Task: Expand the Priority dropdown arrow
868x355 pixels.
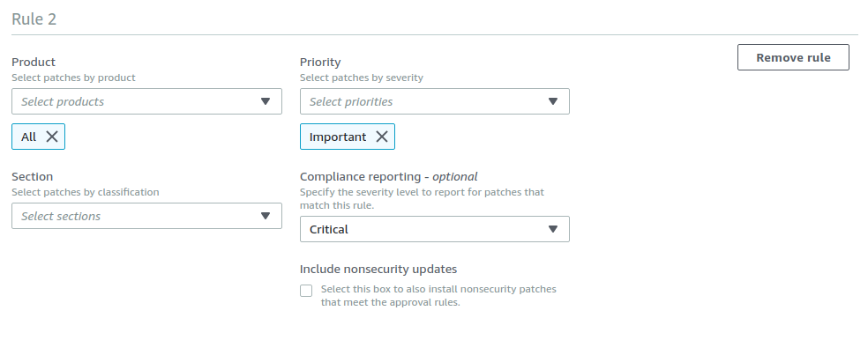Action: point(553,101)
